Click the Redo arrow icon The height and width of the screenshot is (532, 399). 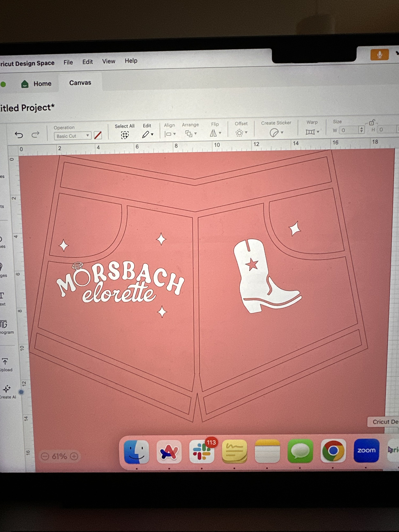pyautogui.click(x=35, y=135)
